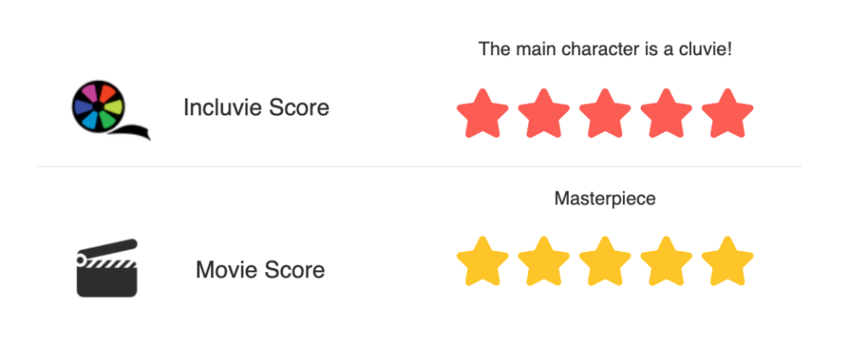The image size is (868, 346).
Task: Click the Incluvie Score label
Action: [256, 109]
